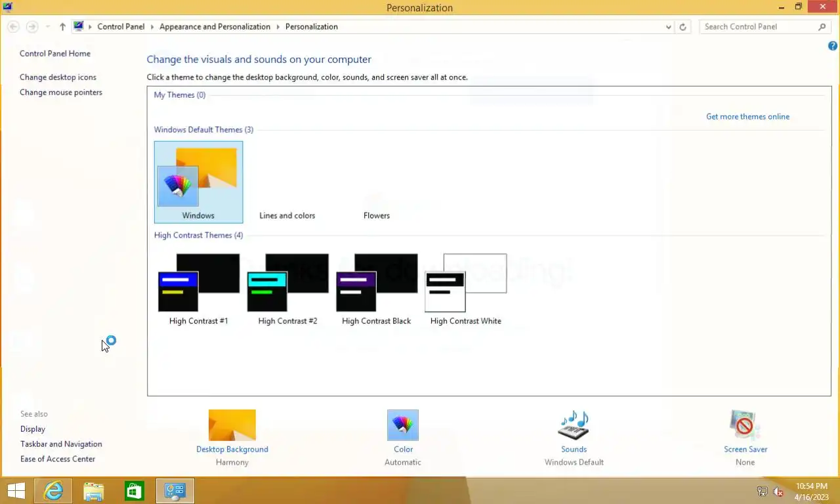
Task: Open the taskbar clock and date
Action: tap(811, 492)
